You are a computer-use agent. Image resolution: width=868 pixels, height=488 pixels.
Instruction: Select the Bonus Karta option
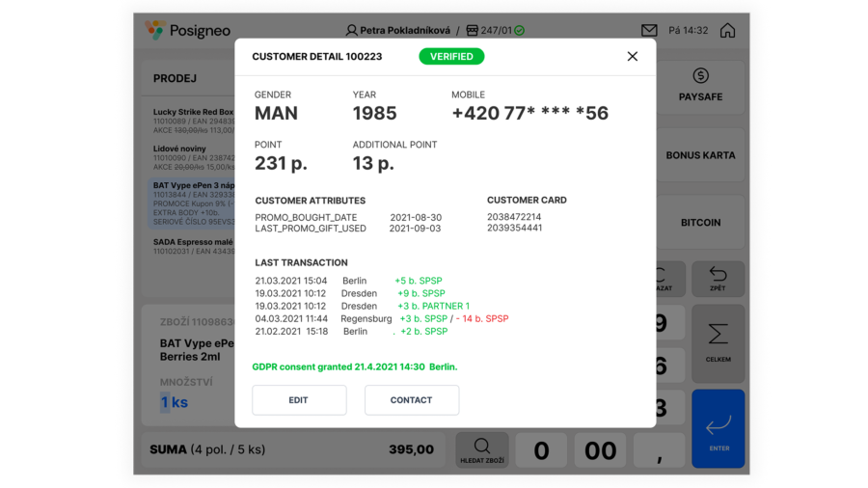tap(700, 155)
